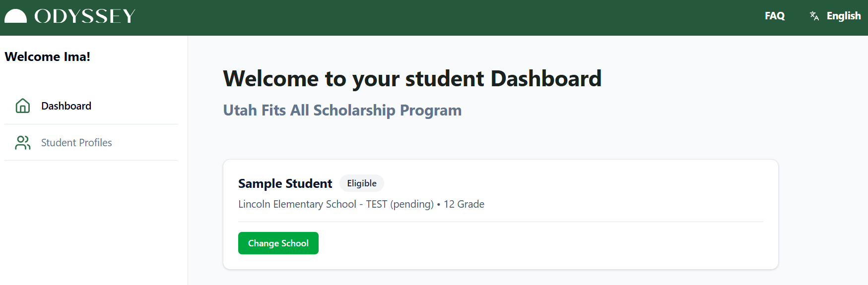Select the Dashboard sidebar label
The width and height of the screenshot is (868, 285).
66,106
